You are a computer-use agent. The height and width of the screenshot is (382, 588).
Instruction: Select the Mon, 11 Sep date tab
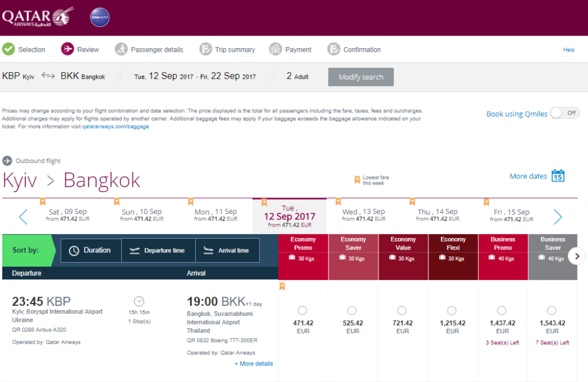click(216, 215)
